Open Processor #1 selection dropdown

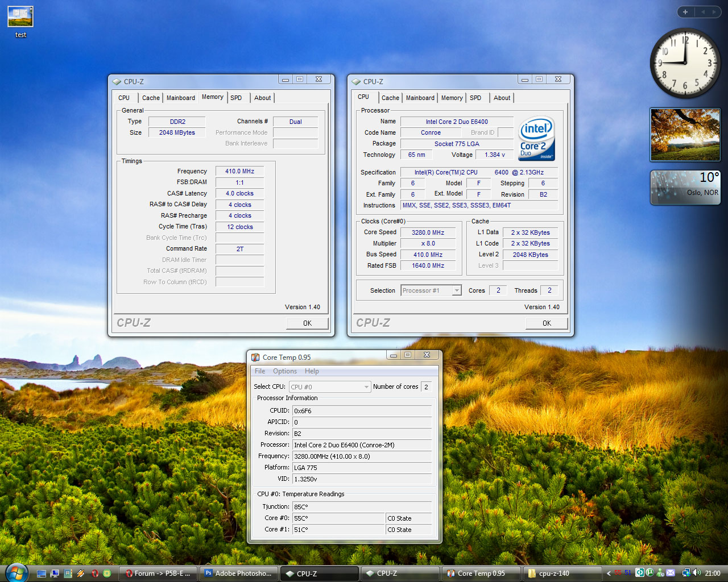pos(431,290)
